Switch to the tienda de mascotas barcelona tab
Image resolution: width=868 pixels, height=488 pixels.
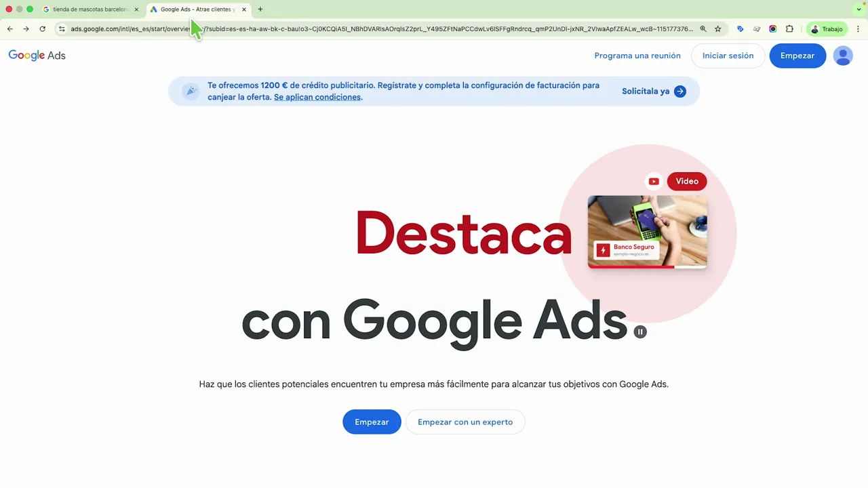[90, 9]
